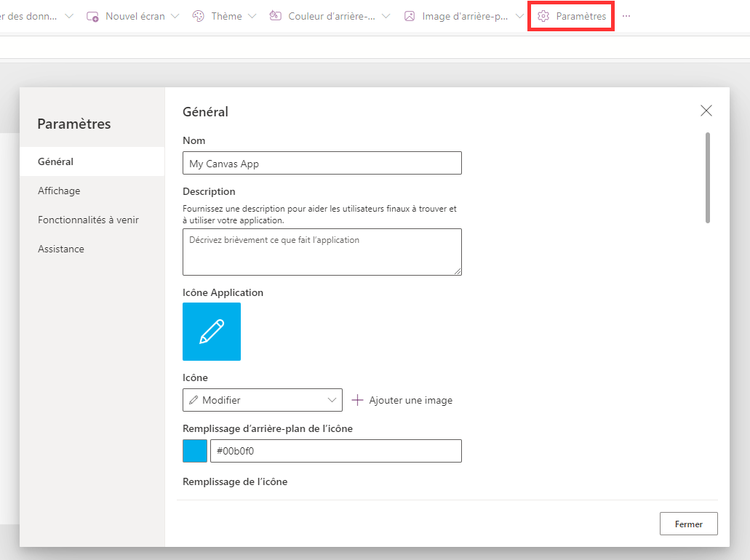Click the Thème palette icon
750x560 pixels.
coord(198,16)
